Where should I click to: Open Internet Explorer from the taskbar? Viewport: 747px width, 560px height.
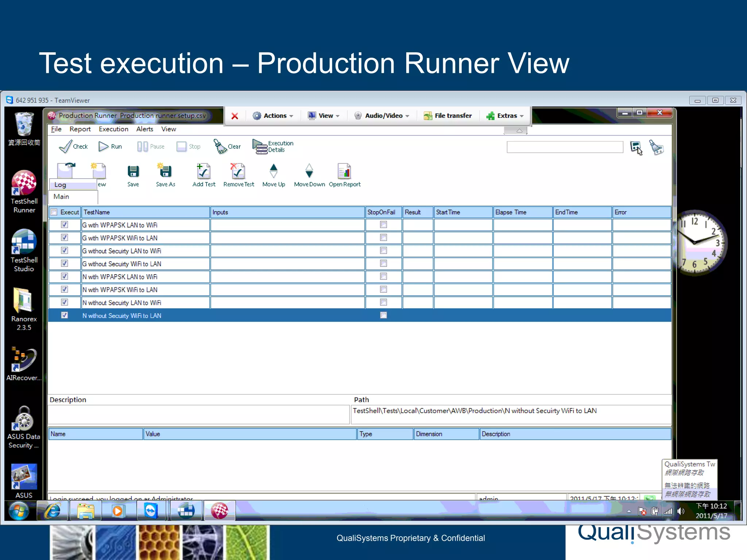point(53,511)
